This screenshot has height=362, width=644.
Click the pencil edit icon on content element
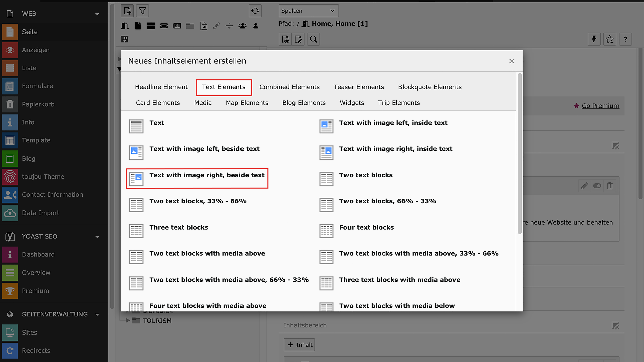tap(584, 186)
